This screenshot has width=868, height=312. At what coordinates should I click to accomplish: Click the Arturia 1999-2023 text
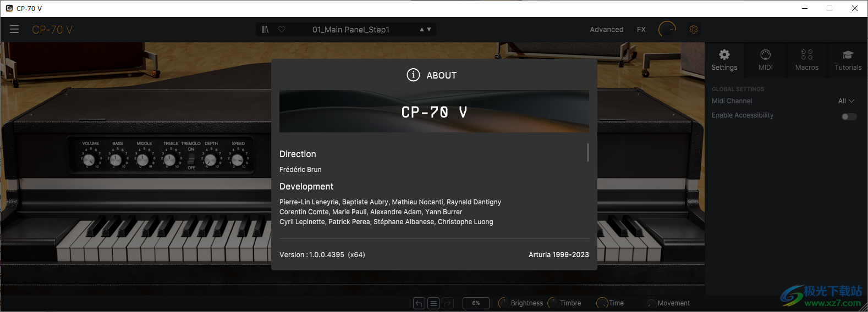coord(559,255)
